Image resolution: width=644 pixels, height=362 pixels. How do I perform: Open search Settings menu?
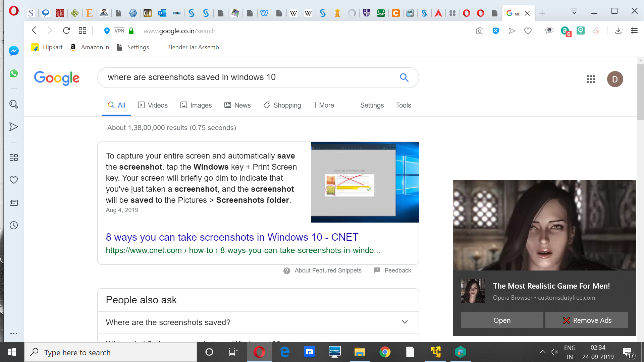[x=372, y=105]
